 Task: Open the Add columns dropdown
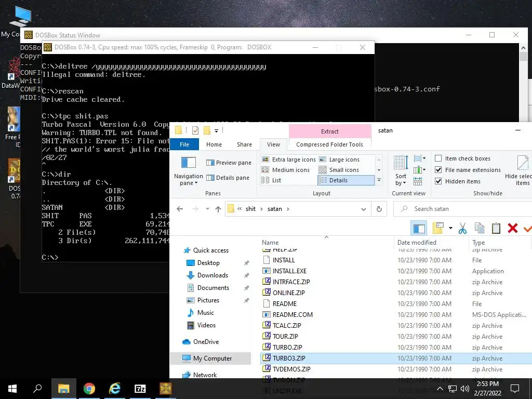pos(420,170)
